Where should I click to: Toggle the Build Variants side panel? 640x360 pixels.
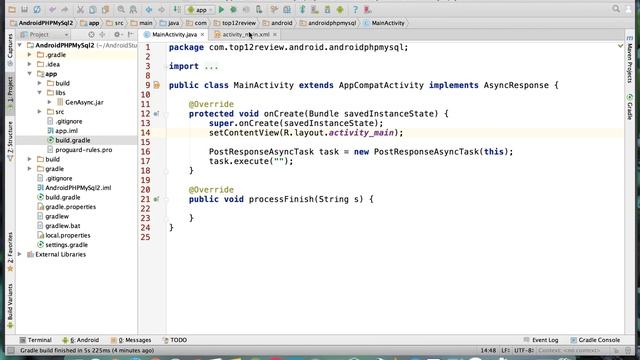tap(10, 305)
